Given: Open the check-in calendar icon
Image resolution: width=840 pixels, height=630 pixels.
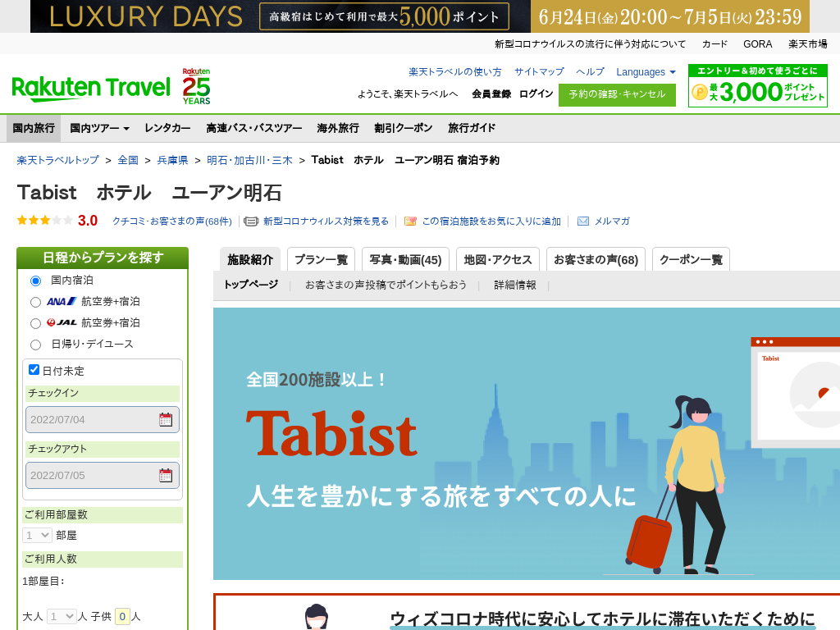Looking at the screenshot, I should click(166, 419).
